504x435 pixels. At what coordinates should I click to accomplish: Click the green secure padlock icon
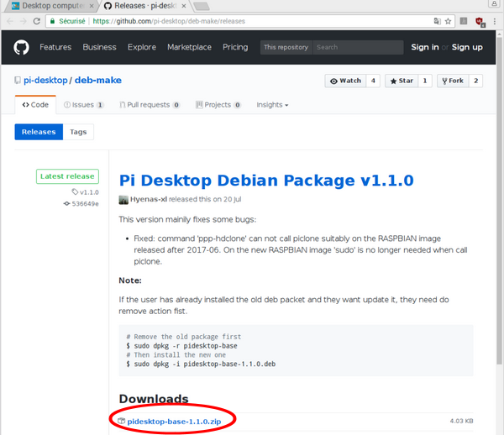pos(52,21)
